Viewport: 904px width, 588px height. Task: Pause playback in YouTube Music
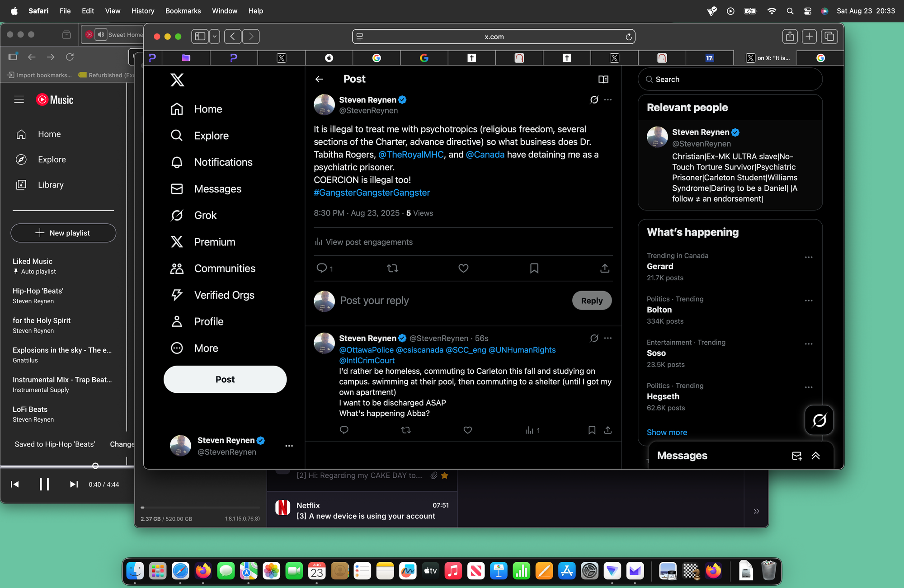pyautogui.click(x=44, y=484)
